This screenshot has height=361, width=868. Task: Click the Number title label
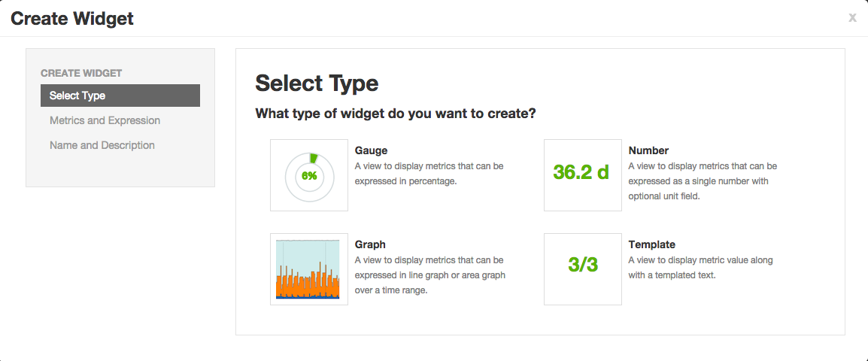(x=648, y=150)
